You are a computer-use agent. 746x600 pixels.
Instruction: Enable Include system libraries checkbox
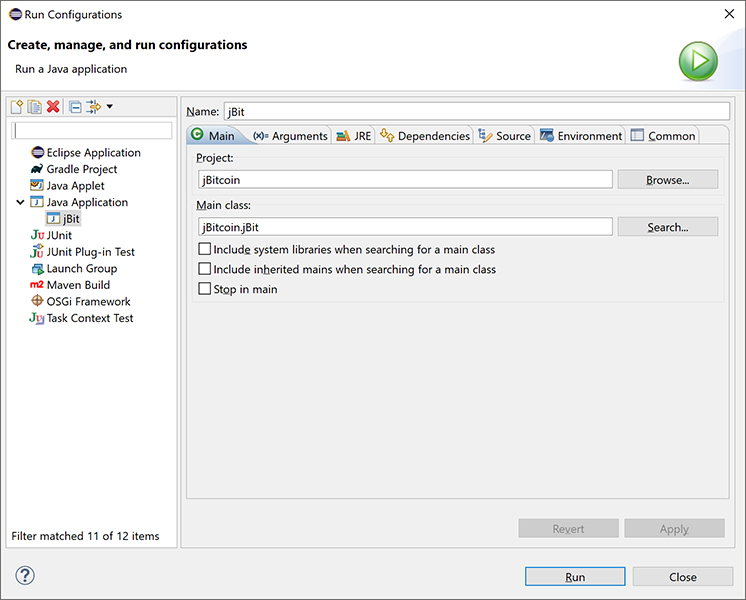coord(205,249)
